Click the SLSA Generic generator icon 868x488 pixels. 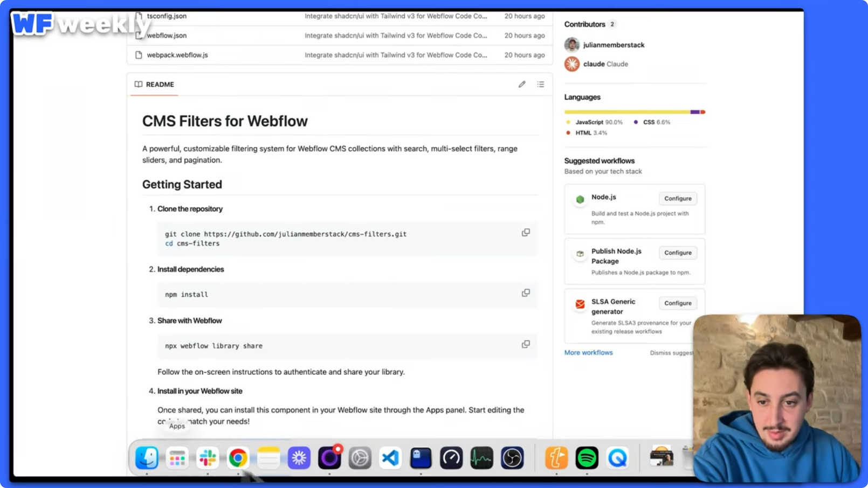(580, 304)
